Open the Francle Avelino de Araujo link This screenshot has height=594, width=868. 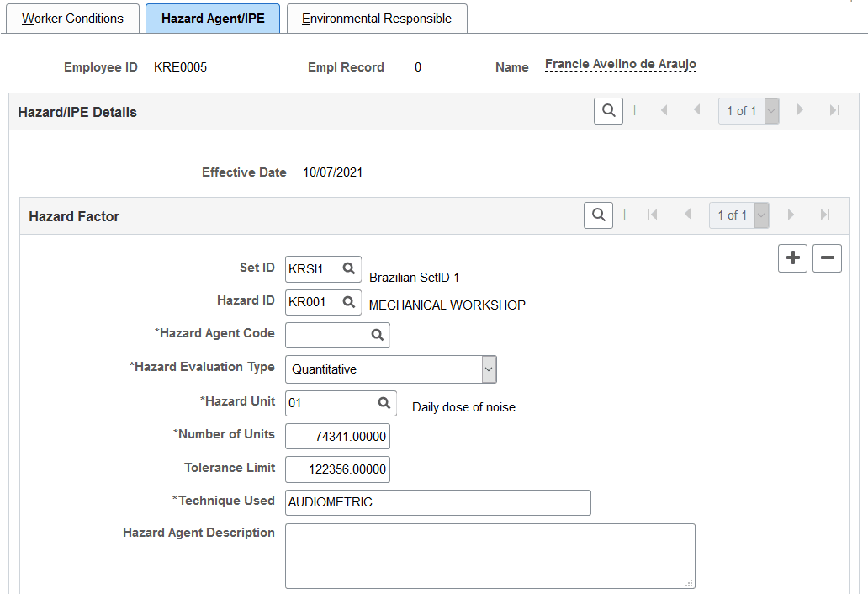[620, 64]
